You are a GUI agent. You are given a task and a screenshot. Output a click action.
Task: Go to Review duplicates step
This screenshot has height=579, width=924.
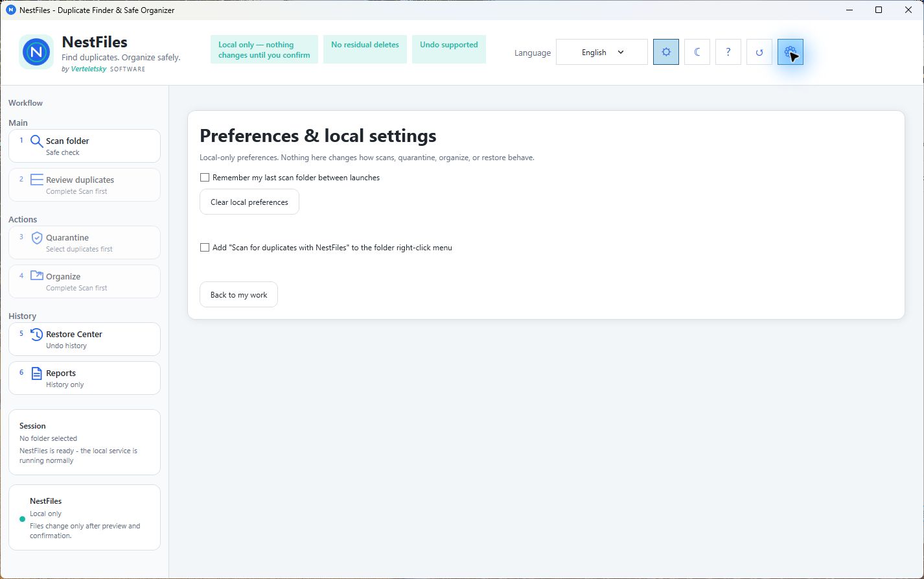click(x=84, y=185)
